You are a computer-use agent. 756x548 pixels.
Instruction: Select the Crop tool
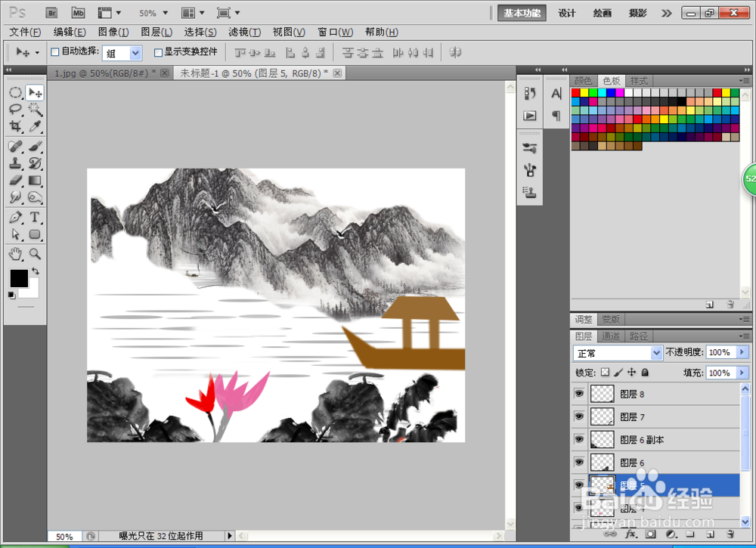pyautogui.click(x=17, y=127)
